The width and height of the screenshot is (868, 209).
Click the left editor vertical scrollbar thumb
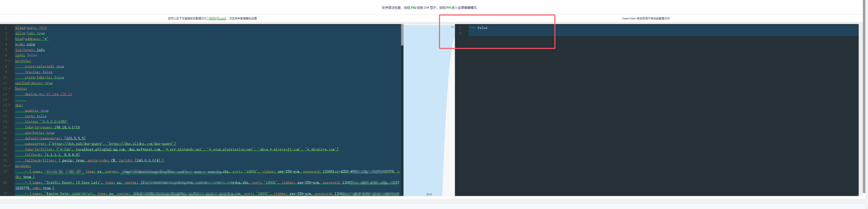(x=402, y=35)
